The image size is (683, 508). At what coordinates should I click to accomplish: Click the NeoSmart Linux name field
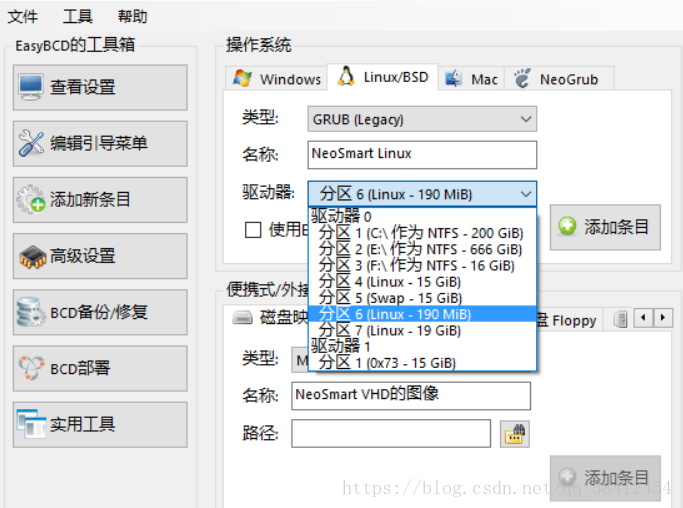pyautogui.click(x=422, y=155)
